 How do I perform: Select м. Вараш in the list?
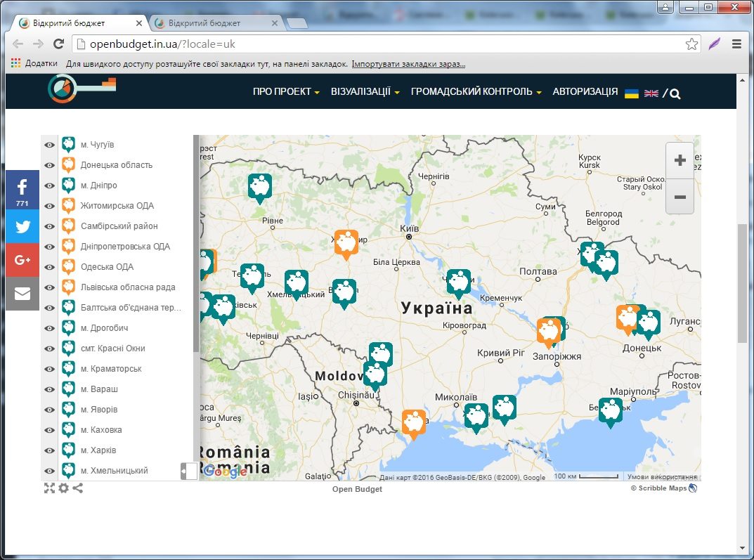99,389
